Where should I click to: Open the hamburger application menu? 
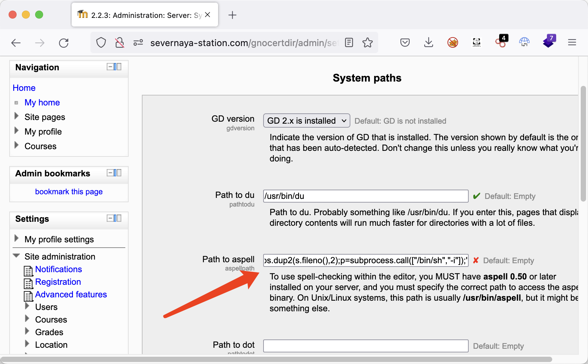pyautogui.click(x=572, y=42)
